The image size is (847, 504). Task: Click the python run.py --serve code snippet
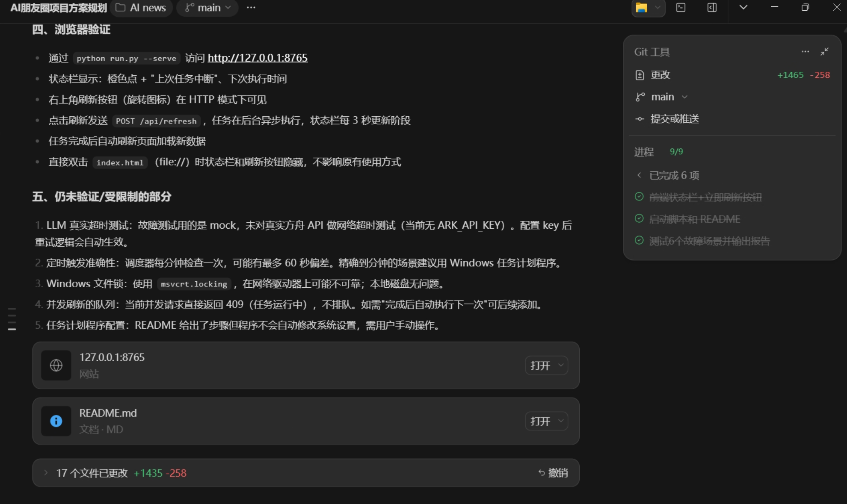(x=126, y=58)
